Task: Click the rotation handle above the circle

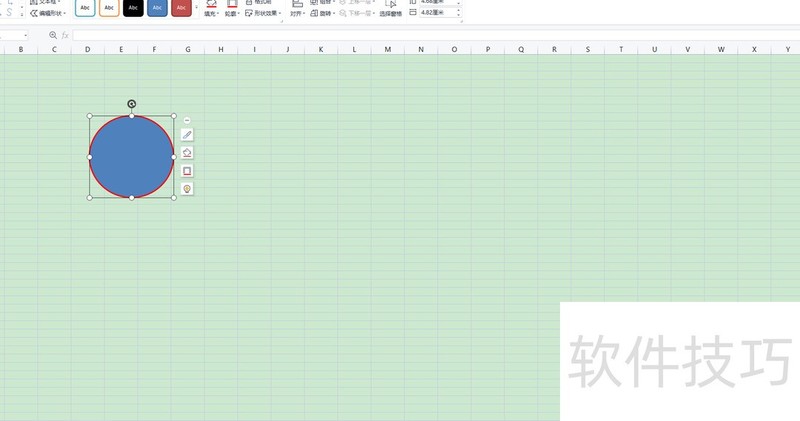Action: pyautogui.click(x=132, y=104)
